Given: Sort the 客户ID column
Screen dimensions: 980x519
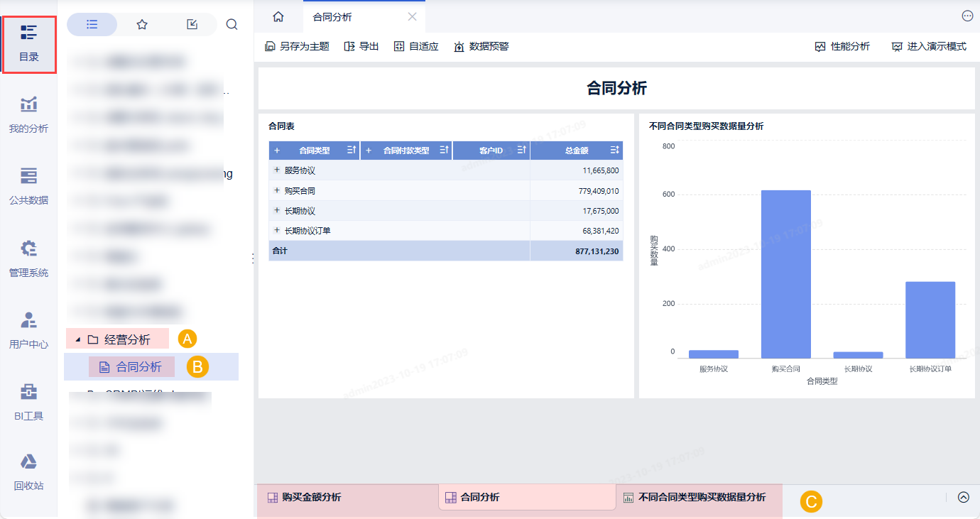Looking at the screenshot, I should pyautogui.click(x=521, y=151).
